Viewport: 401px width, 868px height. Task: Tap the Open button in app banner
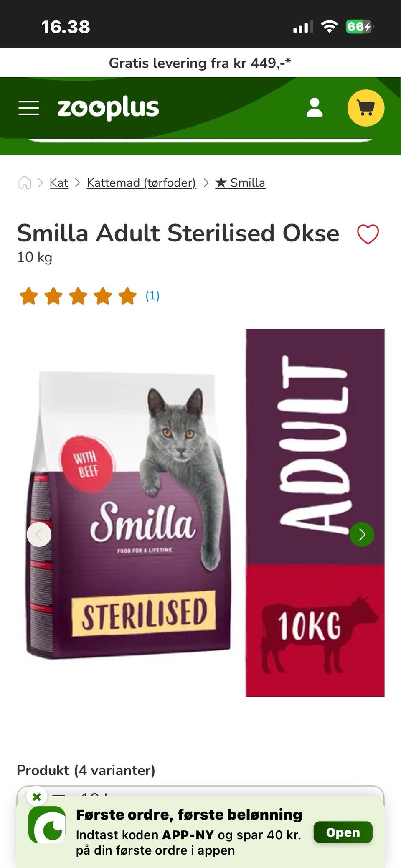[343, 832]
